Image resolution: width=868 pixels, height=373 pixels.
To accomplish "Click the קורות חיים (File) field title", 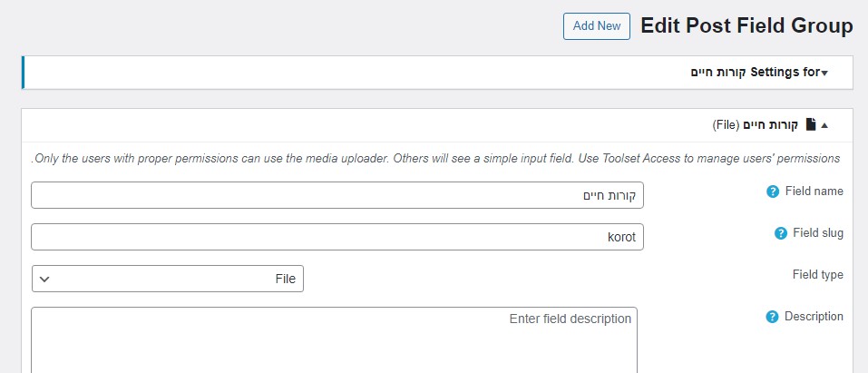I will 755,125.
